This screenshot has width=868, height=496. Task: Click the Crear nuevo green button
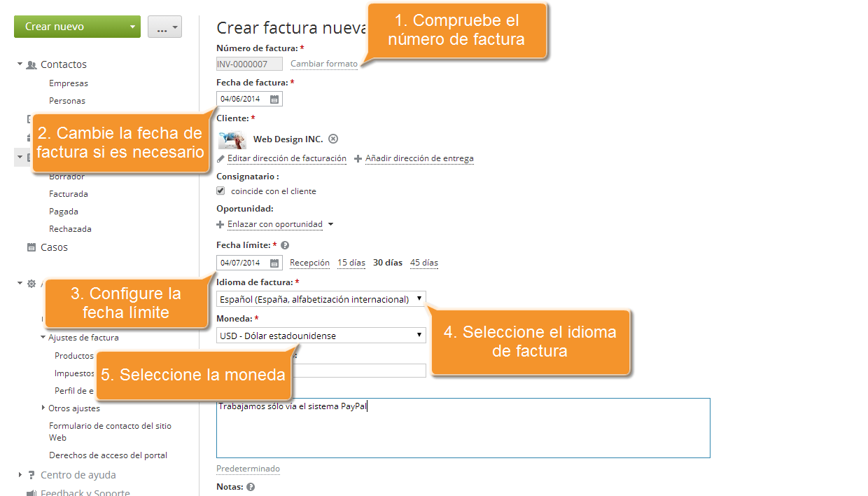pyautogui.click(x=77, y=27)
